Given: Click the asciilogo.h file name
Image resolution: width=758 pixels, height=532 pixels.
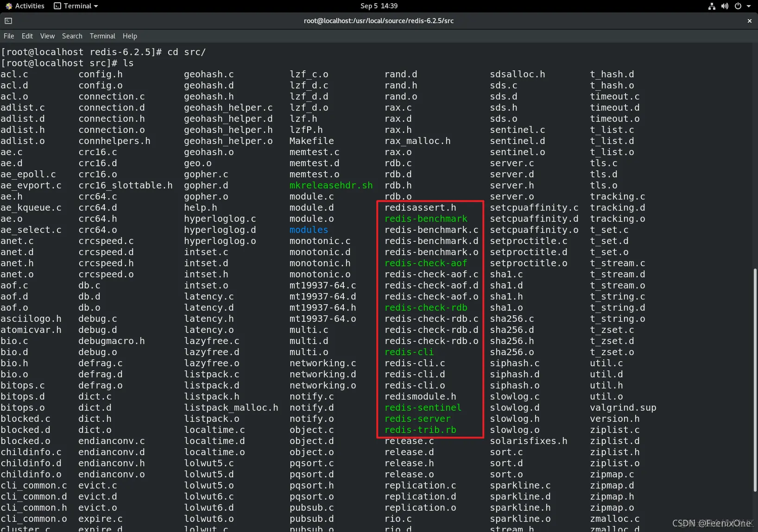Looking at the screenshot, I should [x=31, y=319].
